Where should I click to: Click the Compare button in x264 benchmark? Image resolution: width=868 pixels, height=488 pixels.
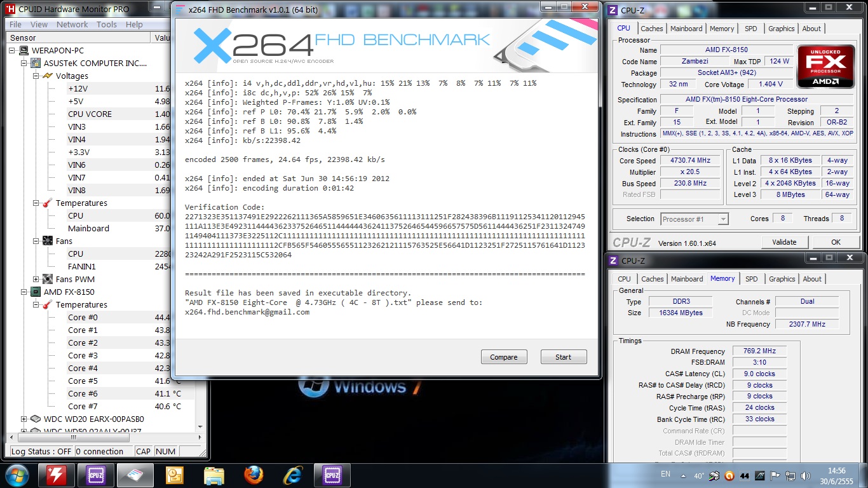(504, 357)
